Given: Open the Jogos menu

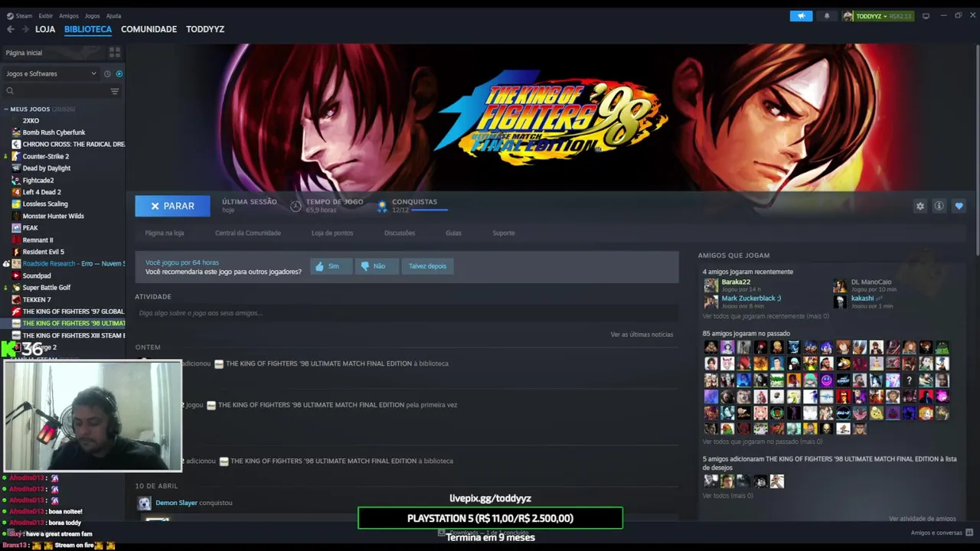Looking at the screenshot, I should [92, 15].
